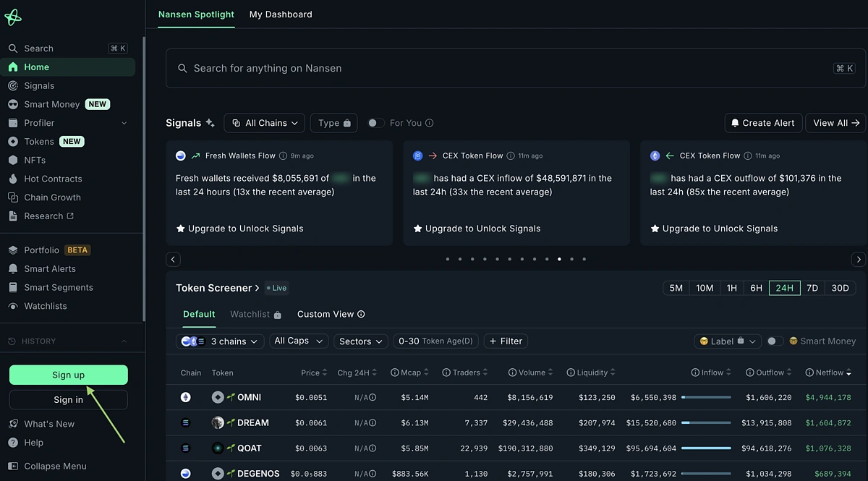Collapse the History section
Screen dimensions: 868x481
point(124,341)
